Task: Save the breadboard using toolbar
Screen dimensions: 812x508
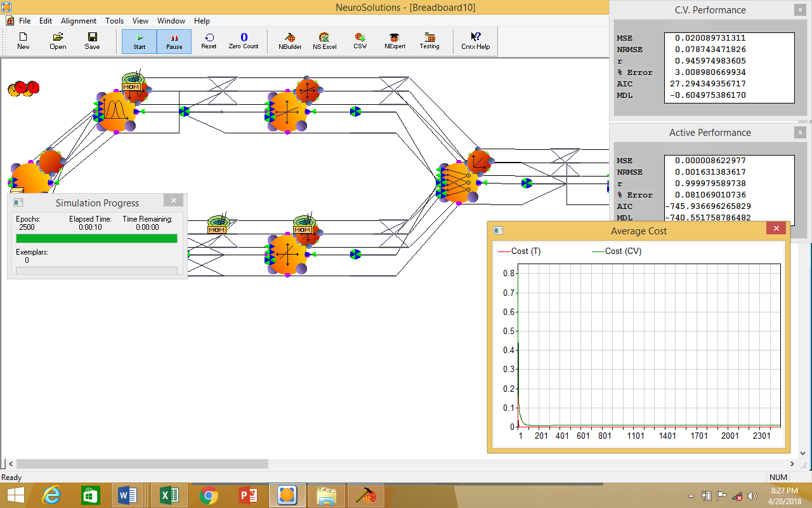Action: 92,41
